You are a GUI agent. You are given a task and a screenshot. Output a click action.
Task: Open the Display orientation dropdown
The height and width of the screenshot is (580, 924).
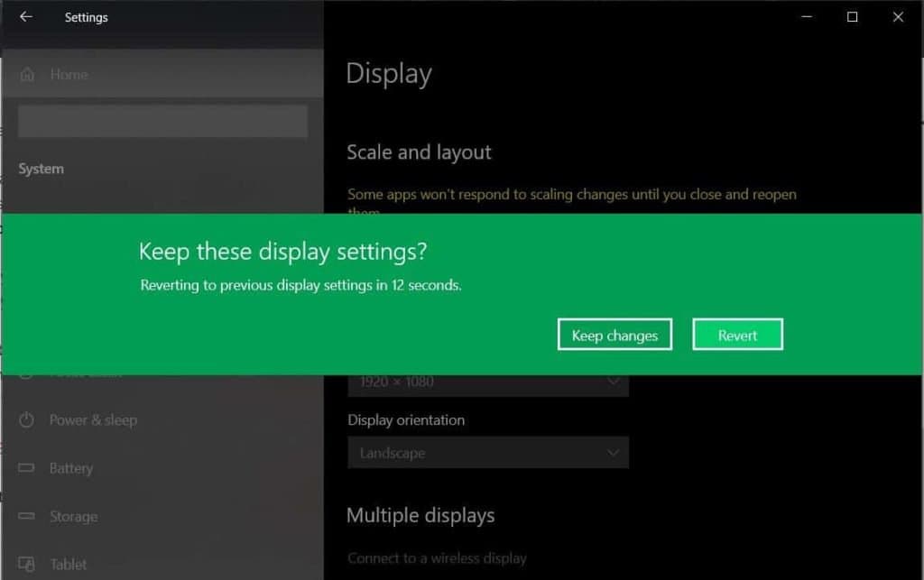(x=487, y=452)
